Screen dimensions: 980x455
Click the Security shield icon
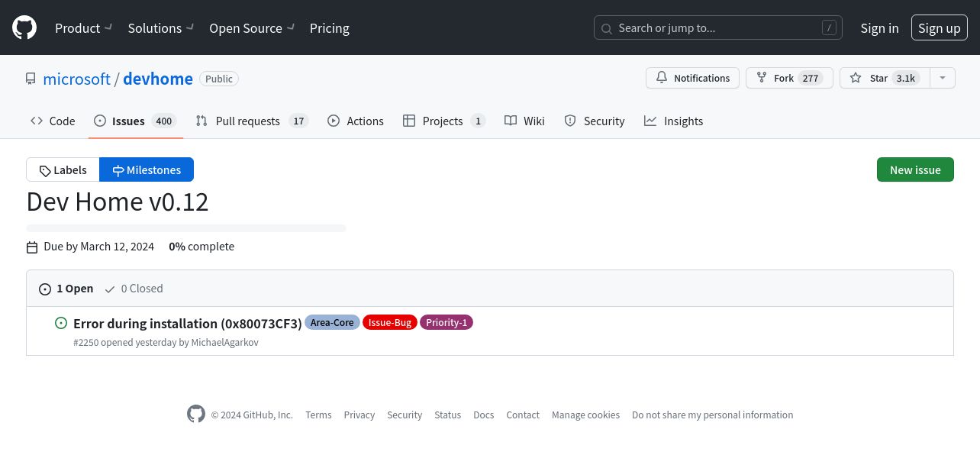click(570, 121)
